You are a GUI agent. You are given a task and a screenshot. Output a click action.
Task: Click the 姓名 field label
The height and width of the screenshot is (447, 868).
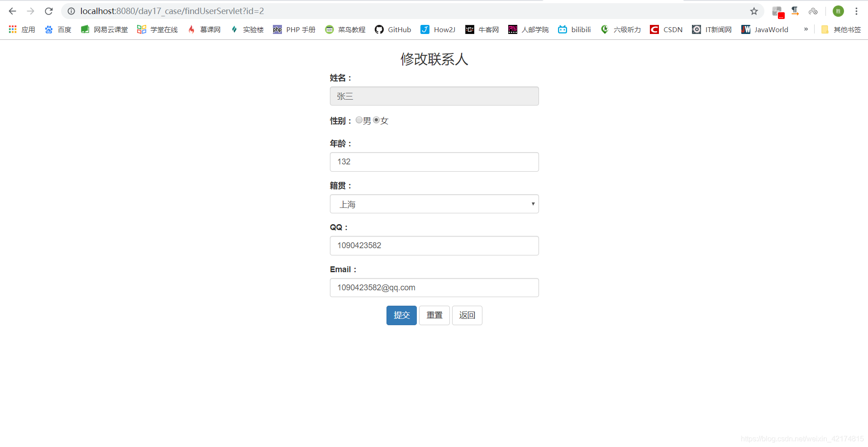341,78
